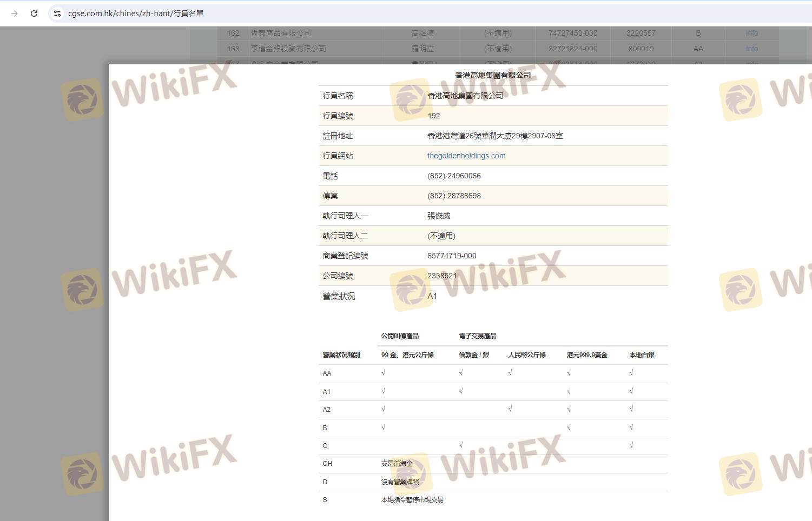Select business registration number 65774719-000
The height and width of the screenshot is (521, 812).
pos(452,256)
